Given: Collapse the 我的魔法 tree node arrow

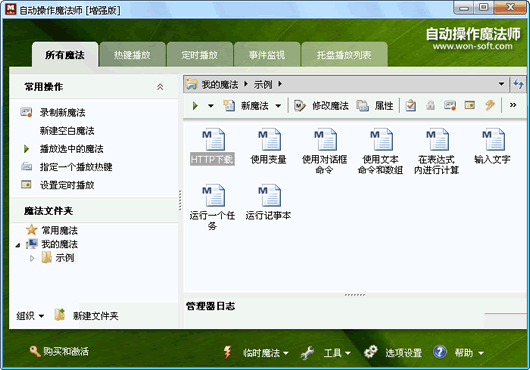Looking at the screenshot, I should 18,245.
